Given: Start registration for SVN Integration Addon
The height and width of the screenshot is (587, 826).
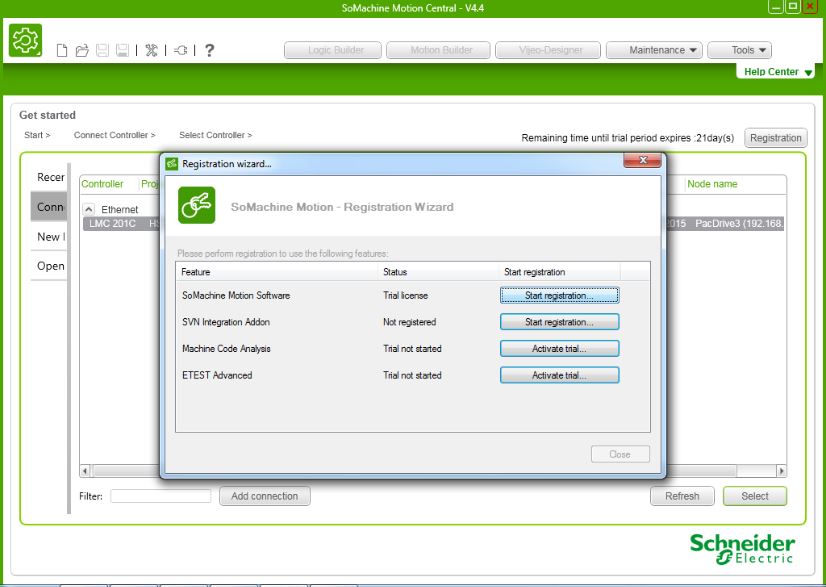Looking at the screenshot, I should point(559,322).
